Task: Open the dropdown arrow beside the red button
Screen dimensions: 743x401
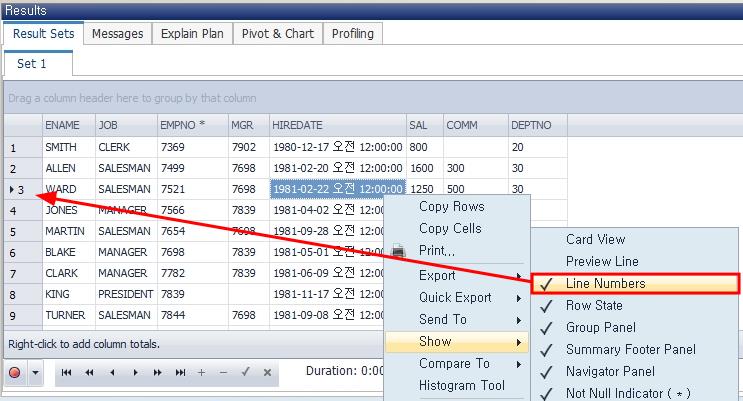Action: 36,372
